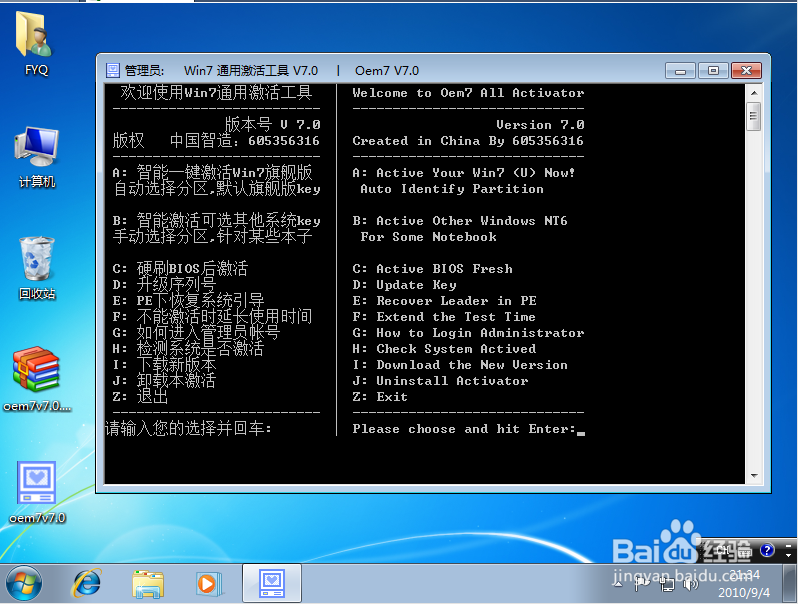Click the taskbar date 2010/9/4
The height and width of the screenshot is (604, 798).
pos(744,592)
